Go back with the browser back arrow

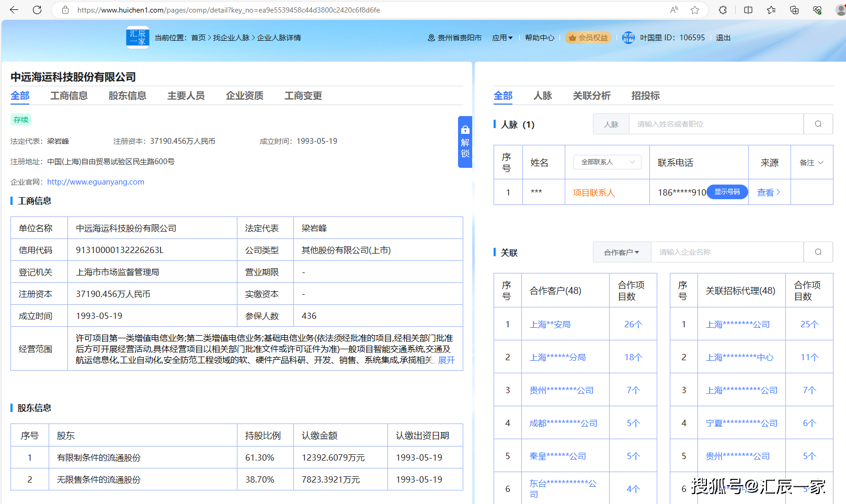tap(14, 10)
